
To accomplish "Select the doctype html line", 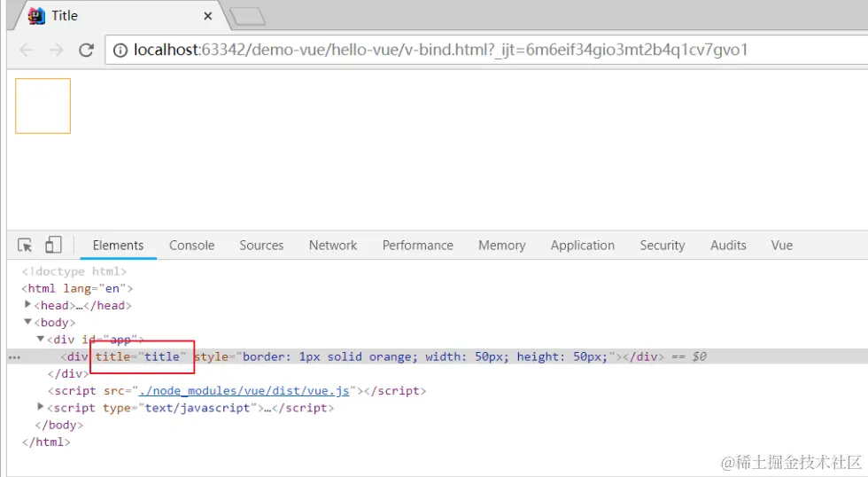I will (x=74, y=271).
